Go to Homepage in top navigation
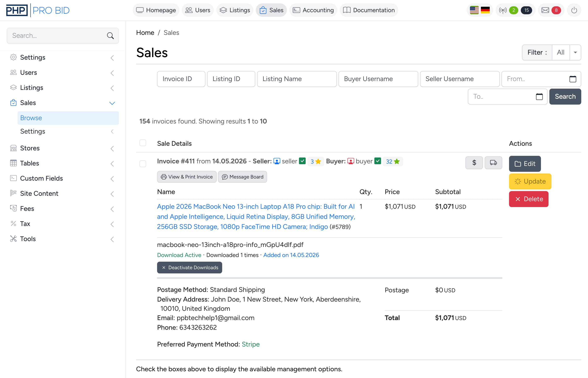This screenshot has height=378, width=588. [x=156, y=10]
